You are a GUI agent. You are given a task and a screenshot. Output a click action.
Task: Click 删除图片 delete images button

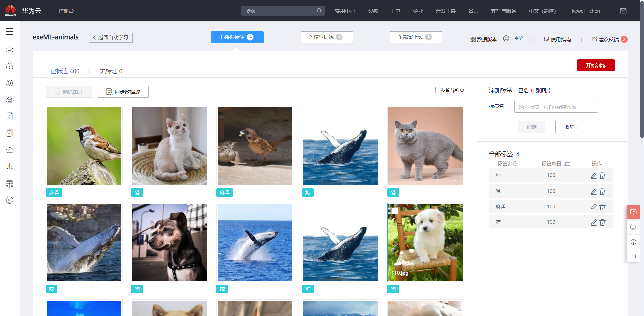point(69,92)
